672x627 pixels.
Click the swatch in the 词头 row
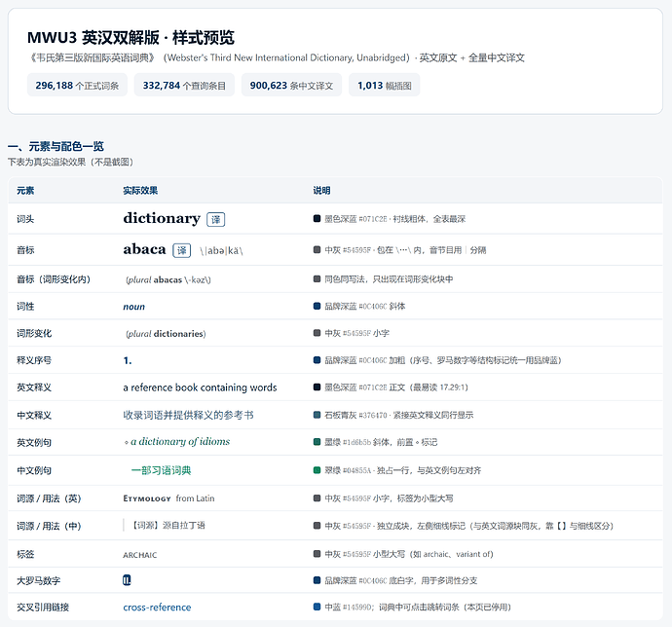pos(317,219)
